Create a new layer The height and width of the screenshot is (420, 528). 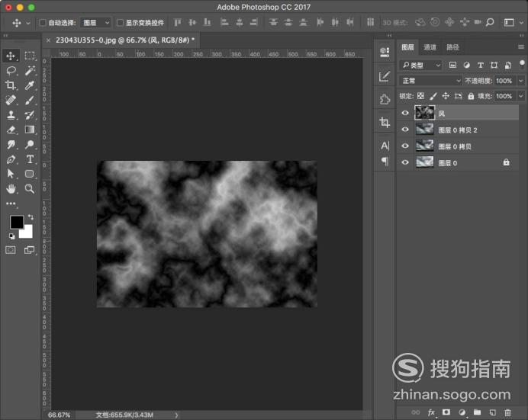point(493,412)
